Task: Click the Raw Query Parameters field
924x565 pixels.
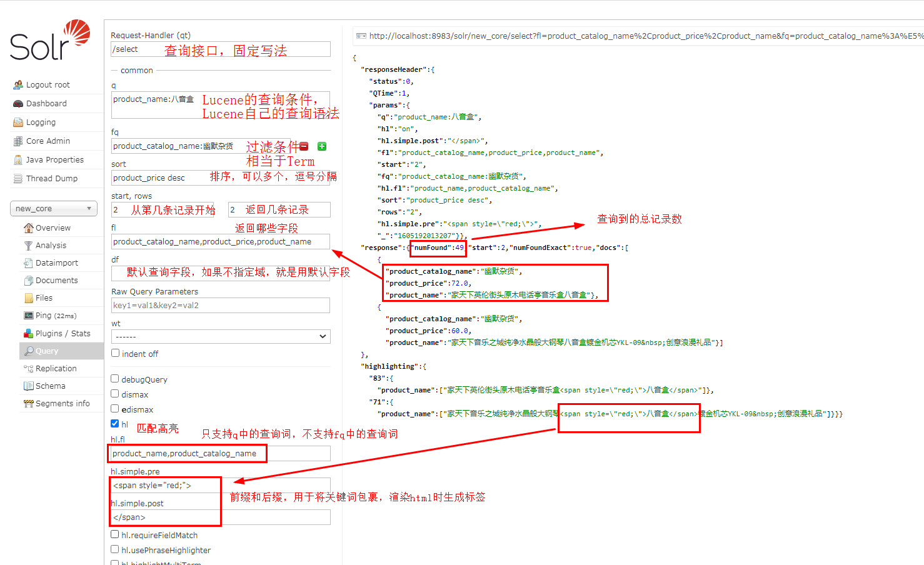Action: point(221,305)
